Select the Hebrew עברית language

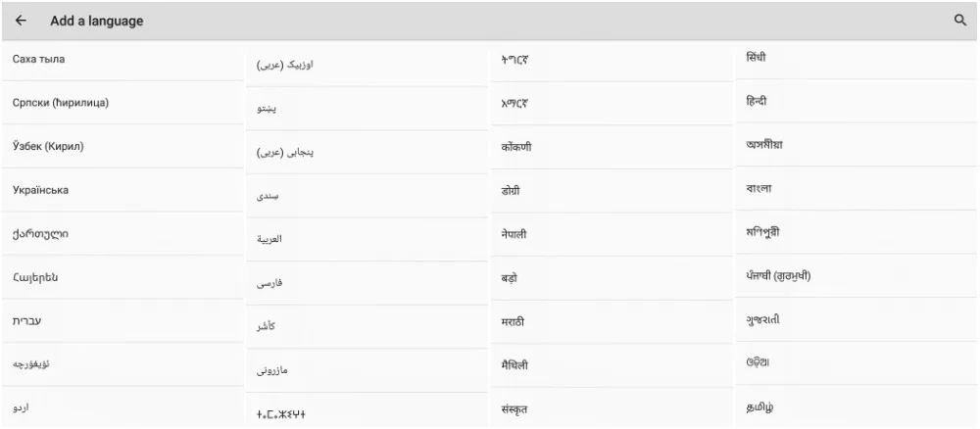pos(122,321)
